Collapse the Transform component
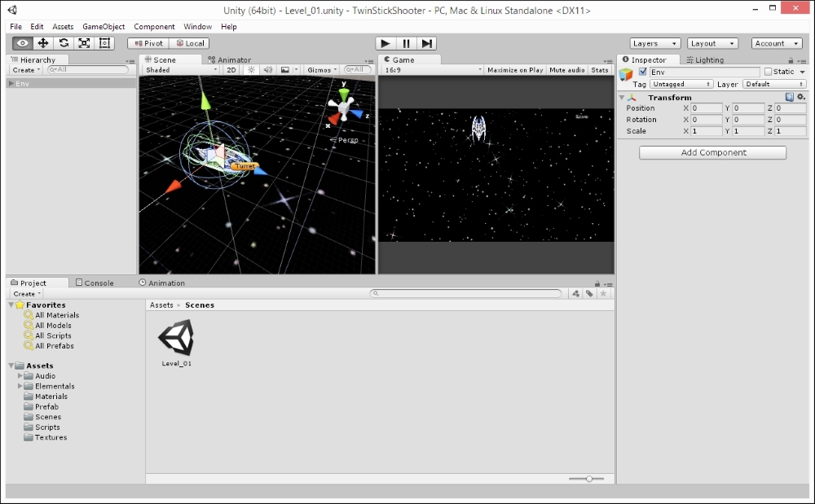 tap(622, 98)
